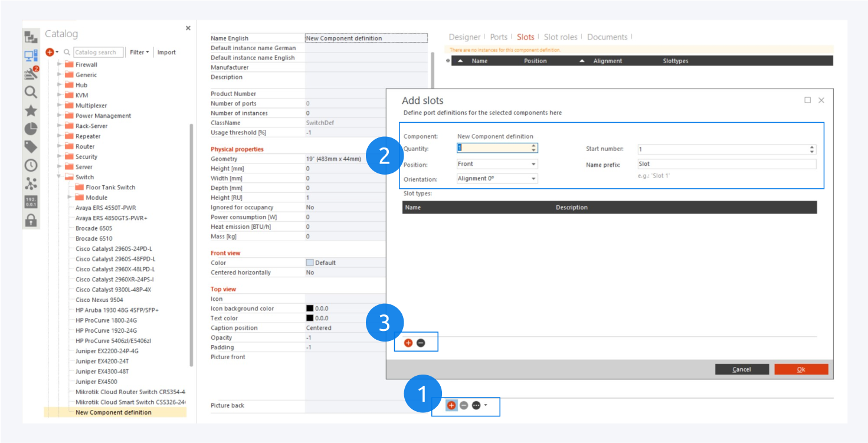Viewport: 868px width, 443px height.
Task: Click the black Text color swatch
Action: [310, 319]
